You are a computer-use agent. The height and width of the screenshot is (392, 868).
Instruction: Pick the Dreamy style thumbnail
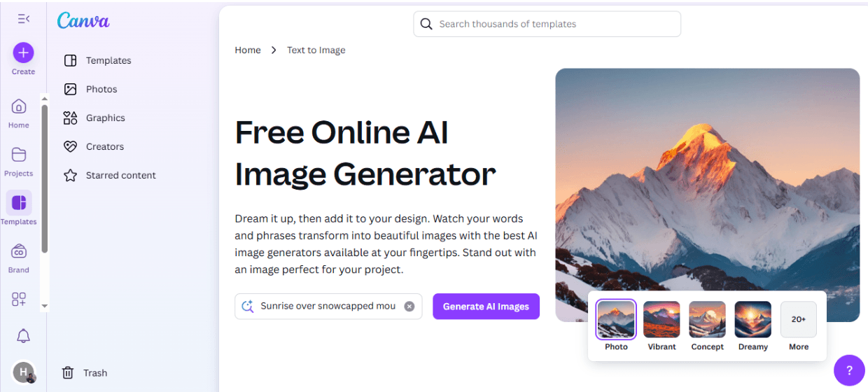(753, 320)
